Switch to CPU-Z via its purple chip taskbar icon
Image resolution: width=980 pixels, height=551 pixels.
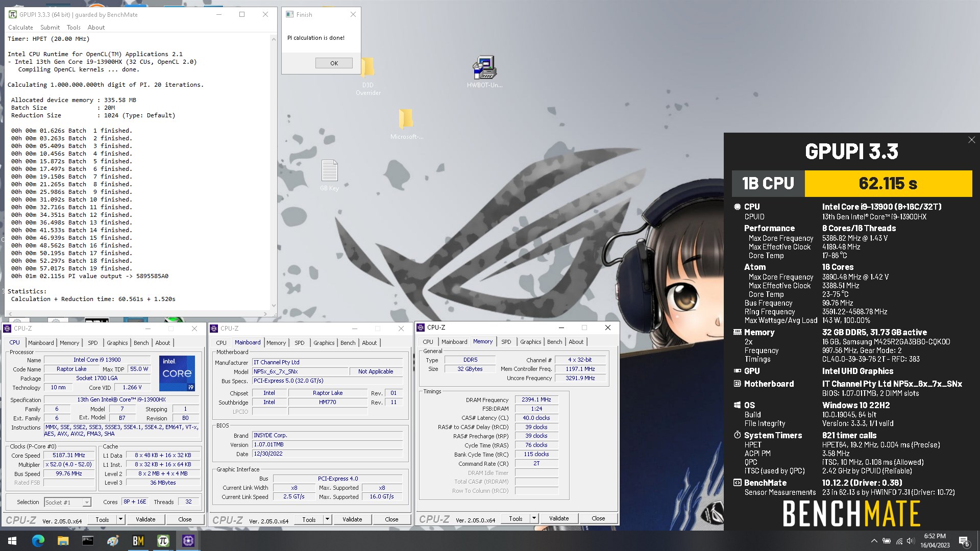point(188,541)
